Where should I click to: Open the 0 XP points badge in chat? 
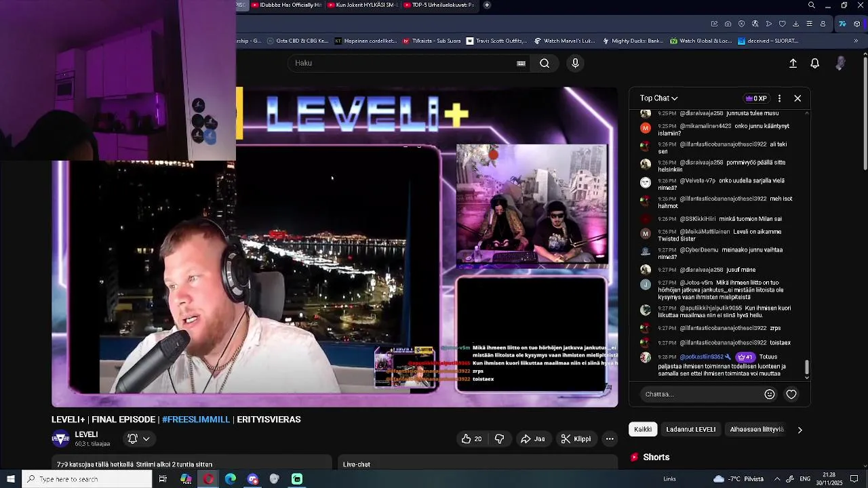(x=756, y=98)
